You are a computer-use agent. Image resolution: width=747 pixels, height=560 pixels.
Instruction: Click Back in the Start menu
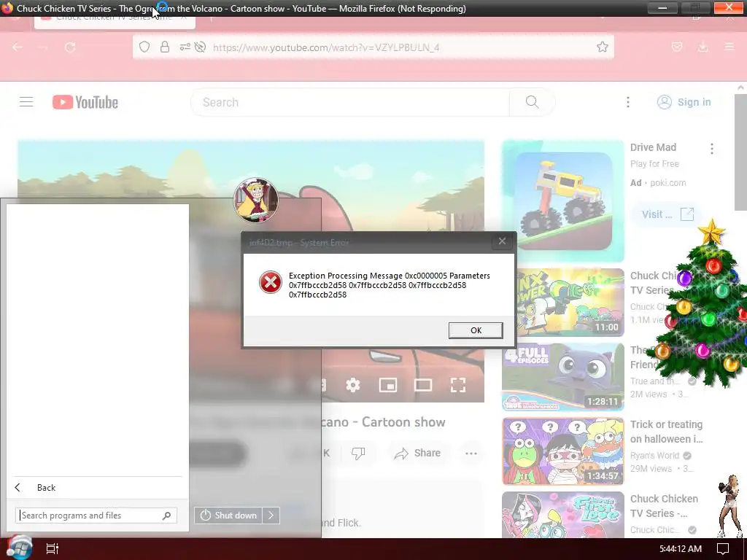[46, 487]
